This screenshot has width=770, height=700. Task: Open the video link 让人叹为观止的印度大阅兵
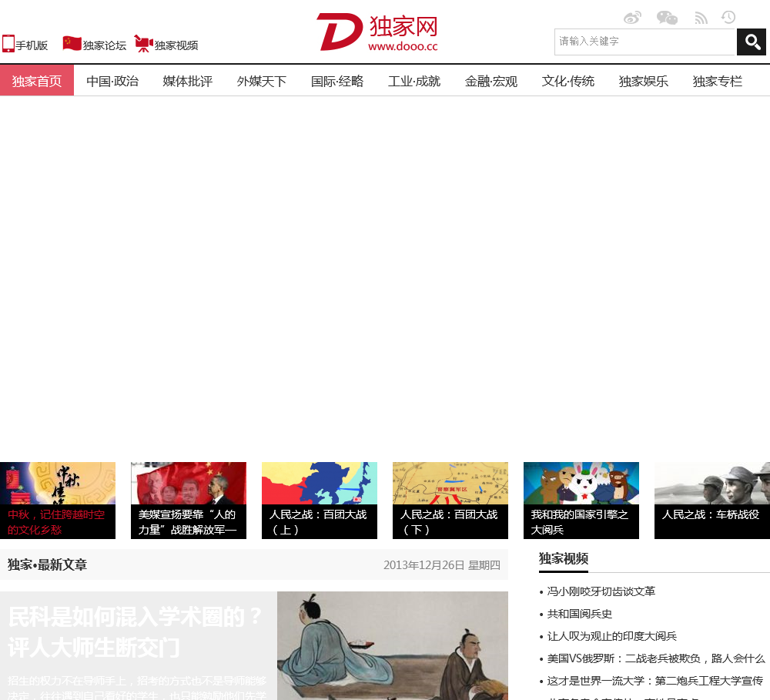[x=612, y=636]
